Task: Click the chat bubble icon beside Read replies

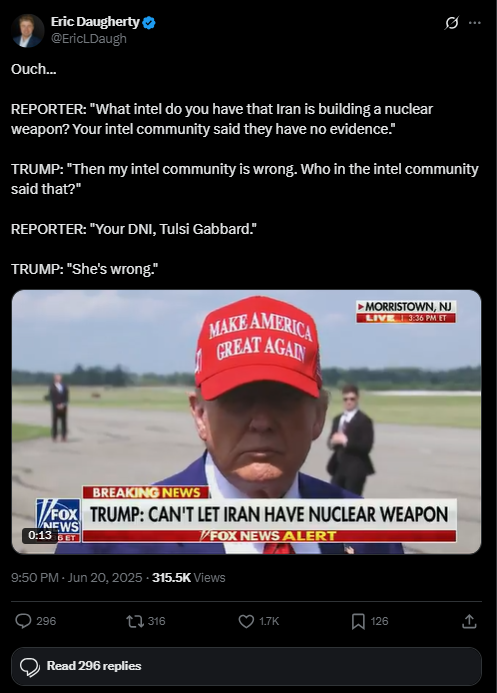Action: 30,667
